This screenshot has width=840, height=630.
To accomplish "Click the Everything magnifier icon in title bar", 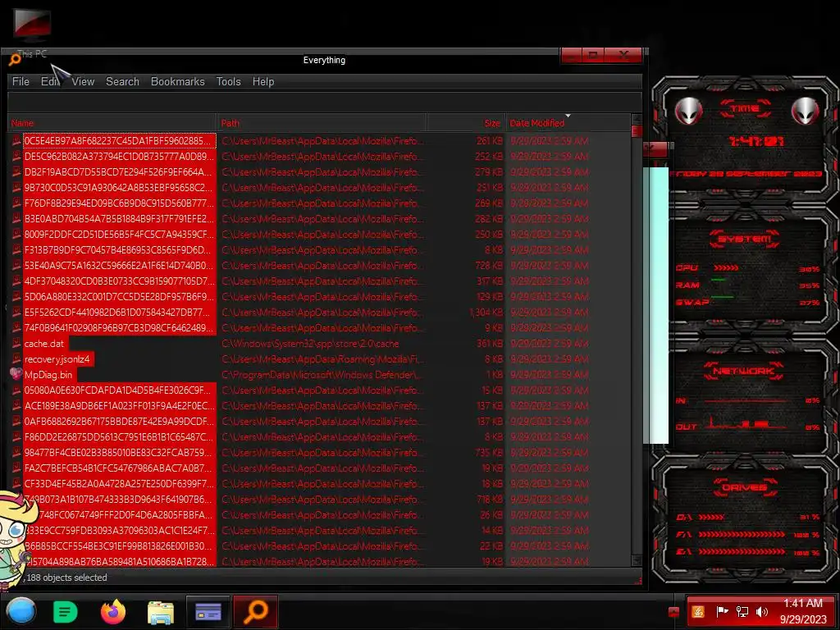I will click(x=14, y=60).
